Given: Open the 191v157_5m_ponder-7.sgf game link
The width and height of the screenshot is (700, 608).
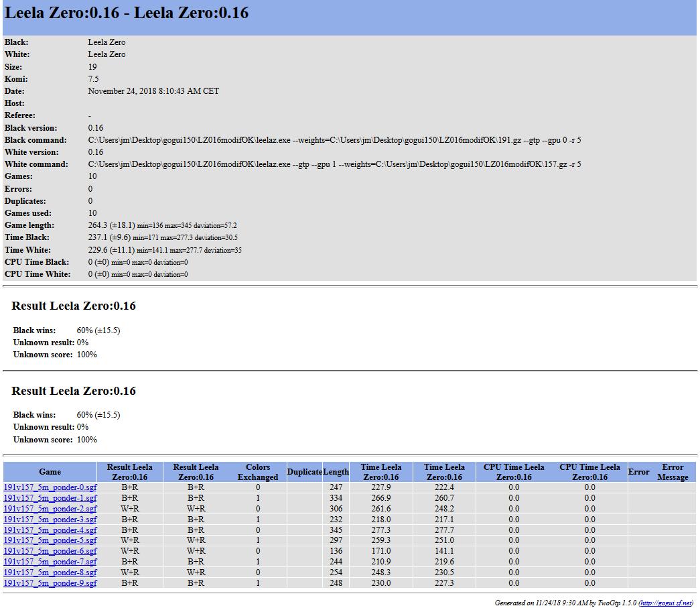Looking at the screenshot, I should tap(50, 562).
